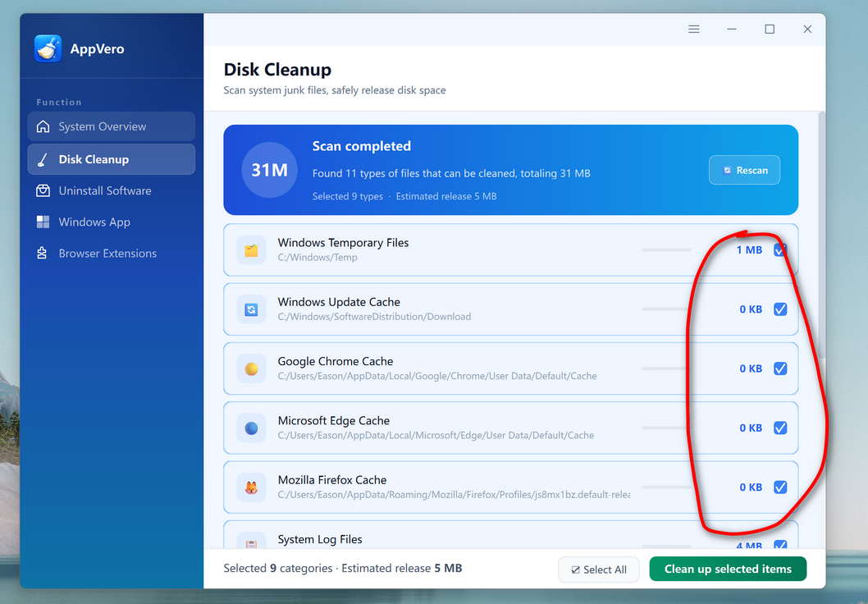Uncheck Mozilla Firefox Cache checkbox

780,487
